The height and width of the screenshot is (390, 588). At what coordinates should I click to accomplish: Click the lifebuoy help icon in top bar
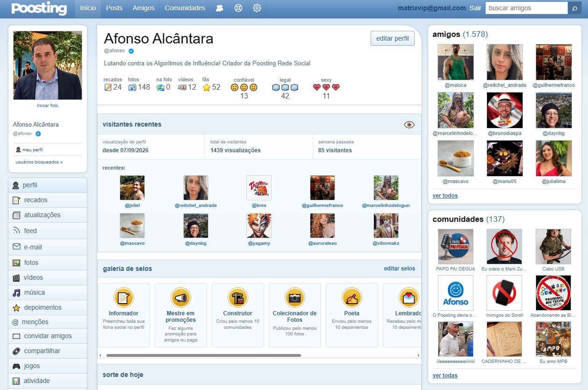pos(238,8)
